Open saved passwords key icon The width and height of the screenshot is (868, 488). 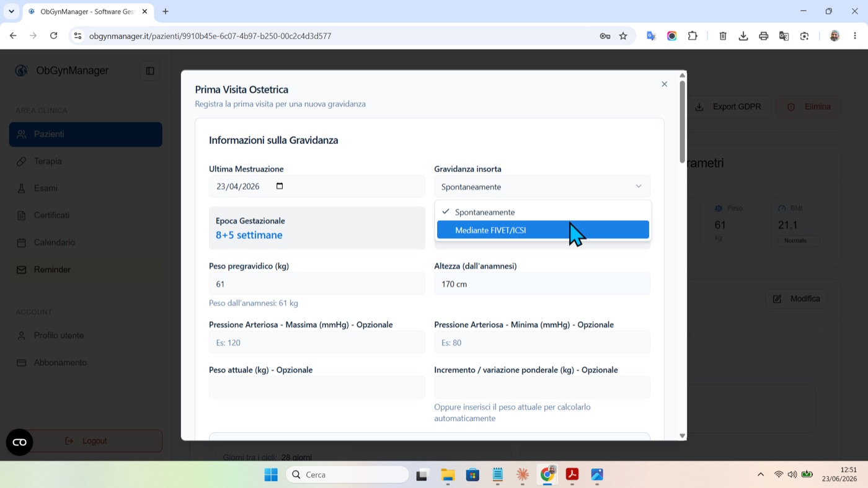coord(605,36)
